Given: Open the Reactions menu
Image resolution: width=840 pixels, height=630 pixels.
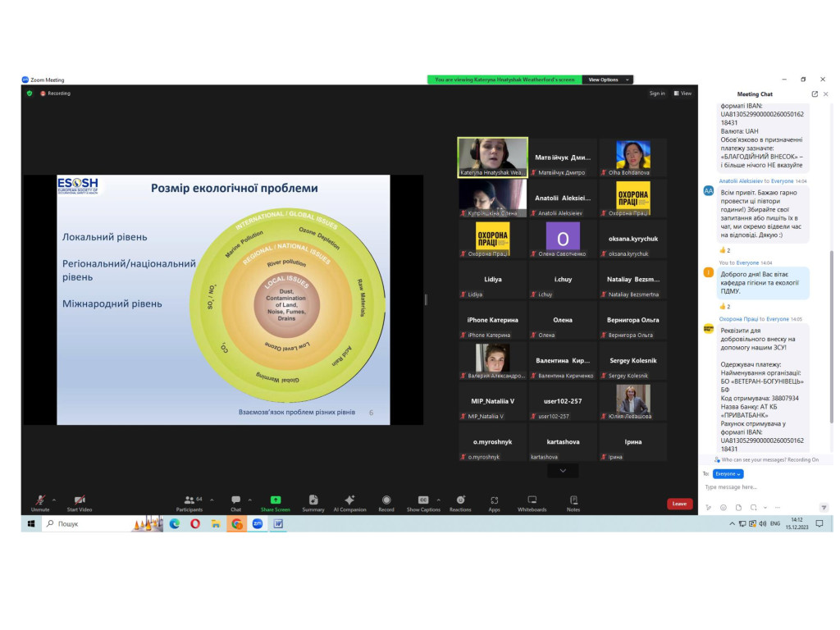Looking at the screenshot, I should click(x=461, y=503).
